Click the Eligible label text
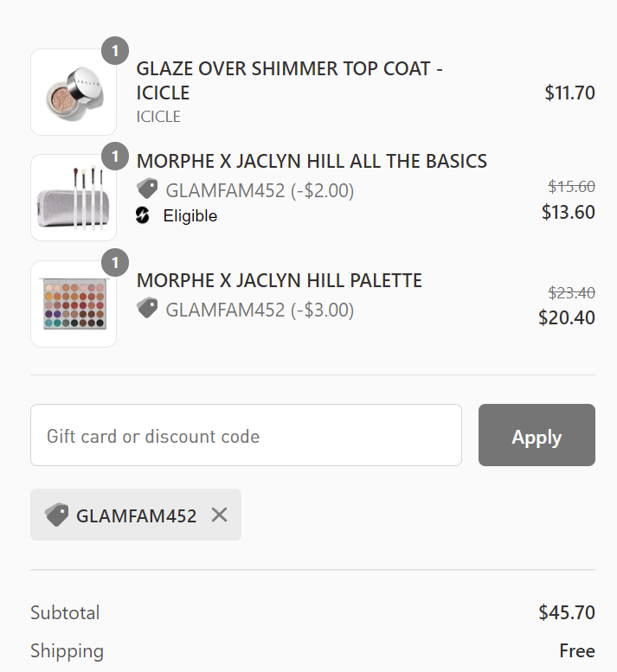The image size is (617, 672). pos(190,215)
